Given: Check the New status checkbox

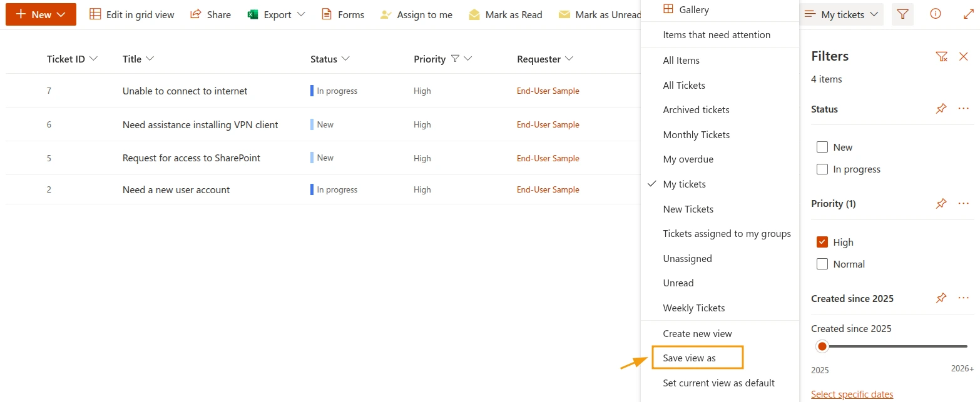Looking at the screenshot, I should [822, 148].
